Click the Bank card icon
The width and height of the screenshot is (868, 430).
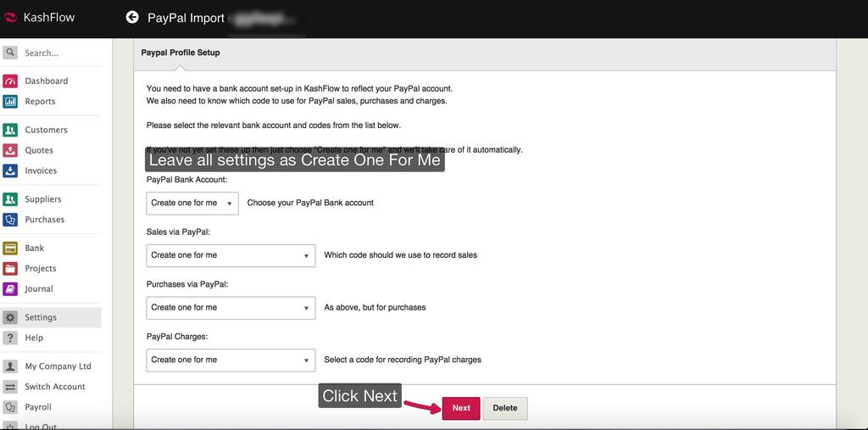10,249
